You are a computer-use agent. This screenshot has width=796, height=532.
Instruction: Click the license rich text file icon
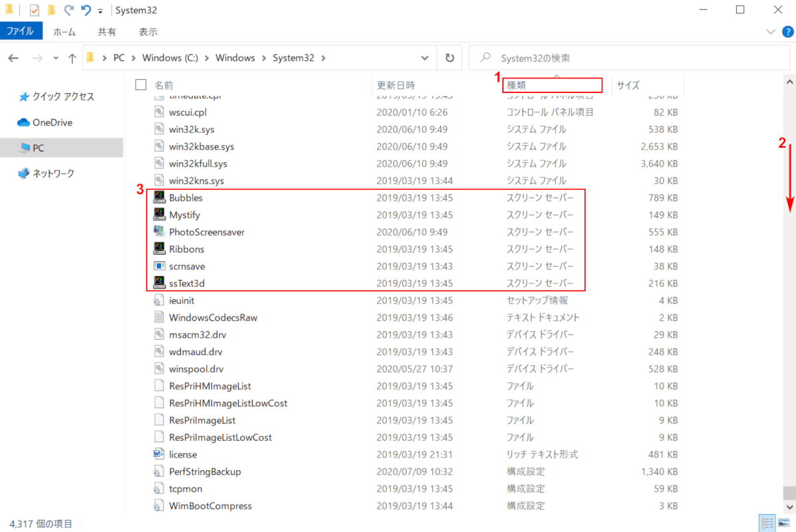pyautogui.click(x=159, y=454)
